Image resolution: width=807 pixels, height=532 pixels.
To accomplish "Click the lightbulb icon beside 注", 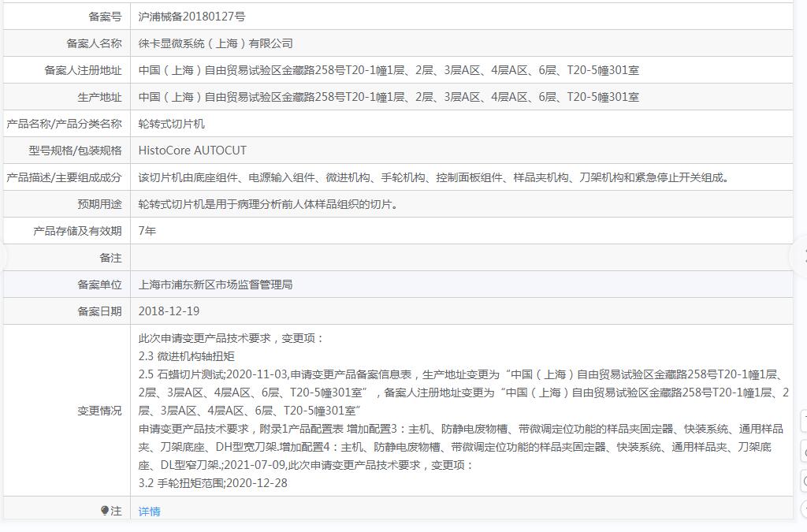I will tap(105, 511).
